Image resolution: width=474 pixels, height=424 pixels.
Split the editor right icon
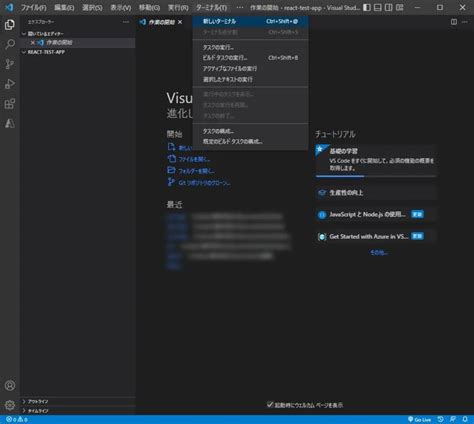pos(454,22)
